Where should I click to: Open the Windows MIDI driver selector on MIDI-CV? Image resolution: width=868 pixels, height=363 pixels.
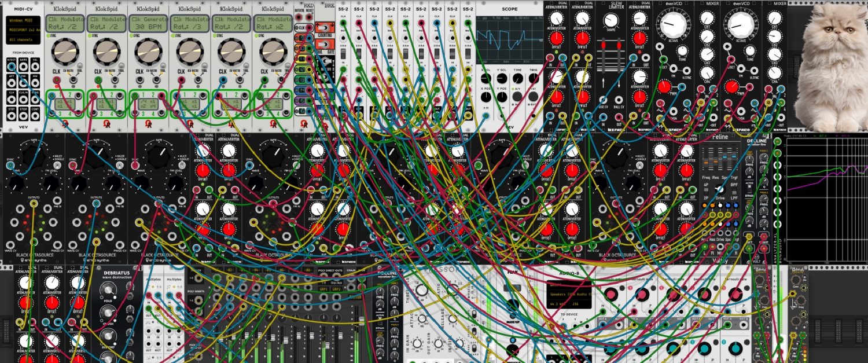pyautogui.click(x=23, y=21)
